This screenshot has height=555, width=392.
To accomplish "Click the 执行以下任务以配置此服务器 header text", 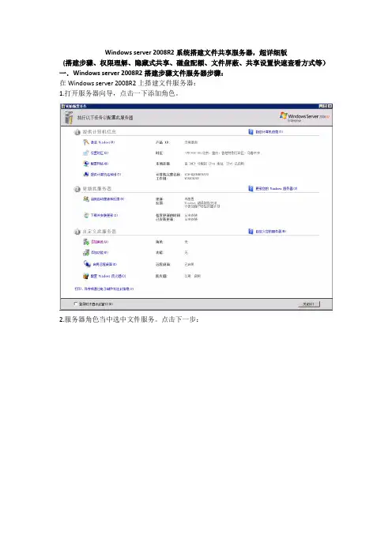I will click(105, 118).
